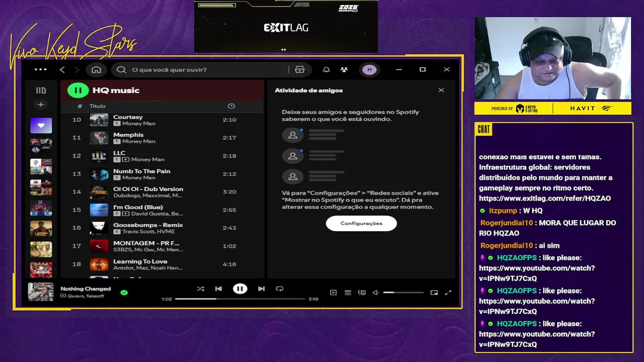Toggle repeat mode

pyautogui.click(x=280, y=289)
